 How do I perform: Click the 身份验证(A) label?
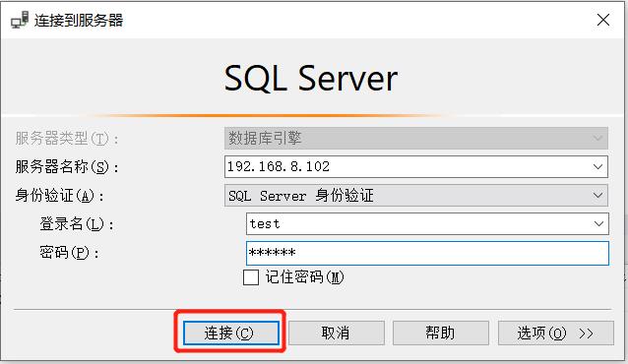click(60, 196)
